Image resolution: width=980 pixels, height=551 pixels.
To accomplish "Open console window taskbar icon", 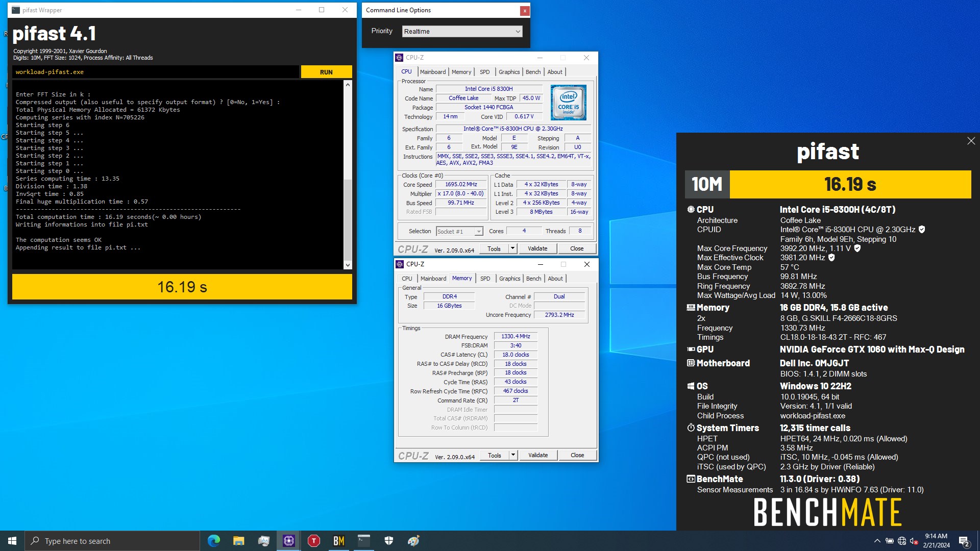I will click(x=364, y=541).
